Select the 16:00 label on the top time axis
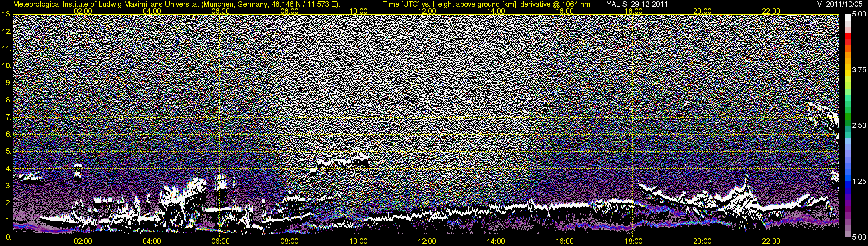 tap(565, 11)
